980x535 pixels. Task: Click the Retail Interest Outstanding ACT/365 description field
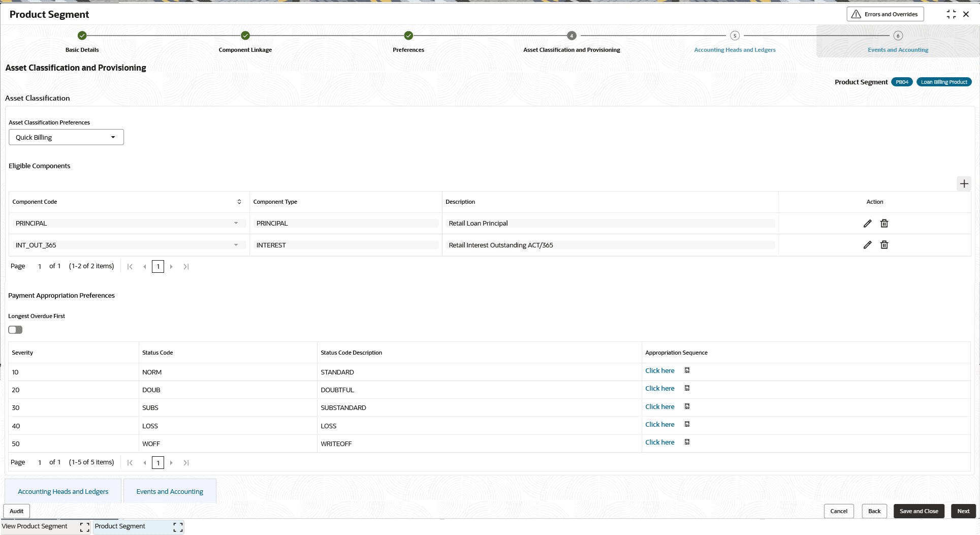coord(610,245)
